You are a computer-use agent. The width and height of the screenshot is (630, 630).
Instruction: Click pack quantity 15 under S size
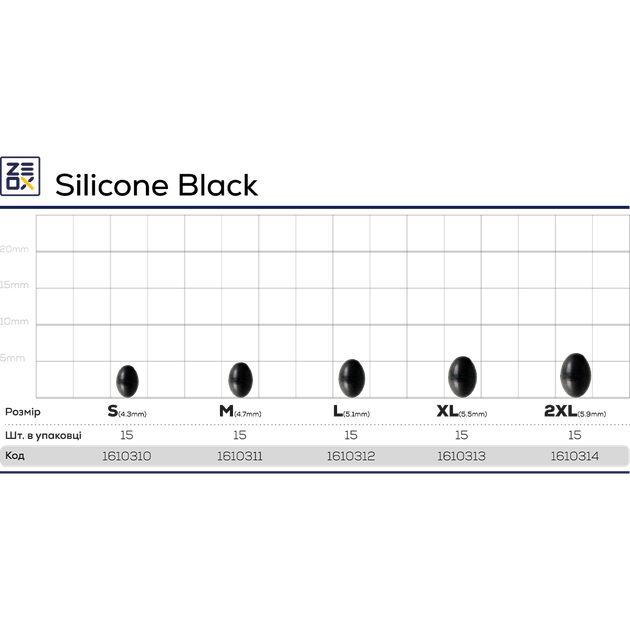pos(127,435)
